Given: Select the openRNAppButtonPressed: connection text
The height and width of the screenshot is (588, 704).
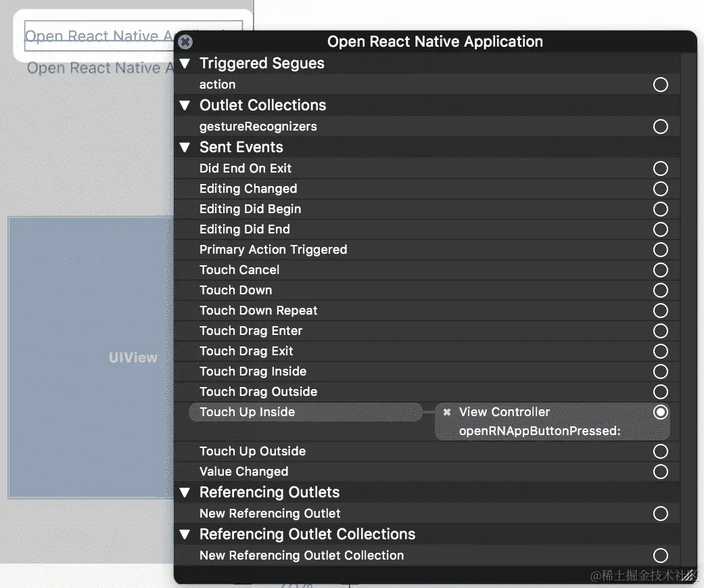Looking at the screenshot, I should pyautogui.click(x=540, y=431).
